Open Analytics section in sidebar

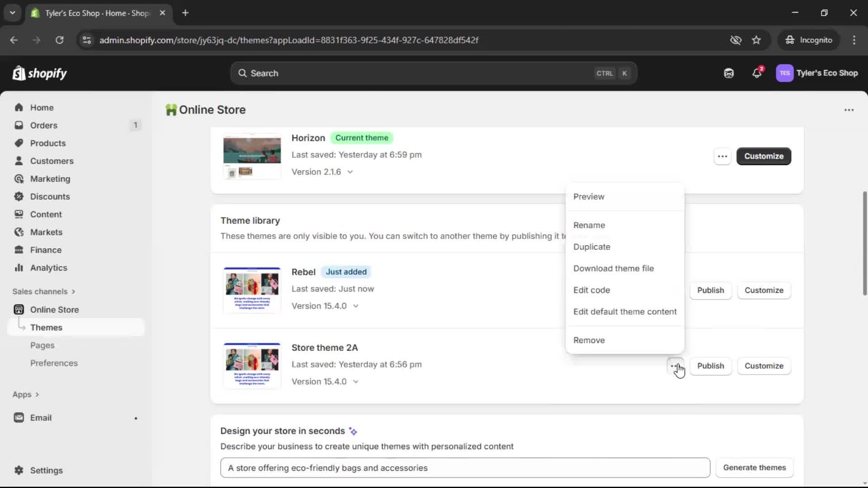coord(48,268)
